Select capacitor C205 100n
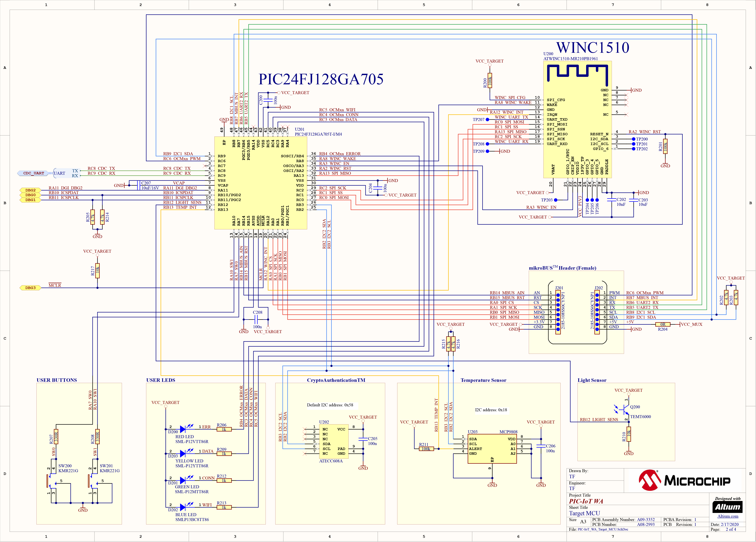 [x=363, y=439]
